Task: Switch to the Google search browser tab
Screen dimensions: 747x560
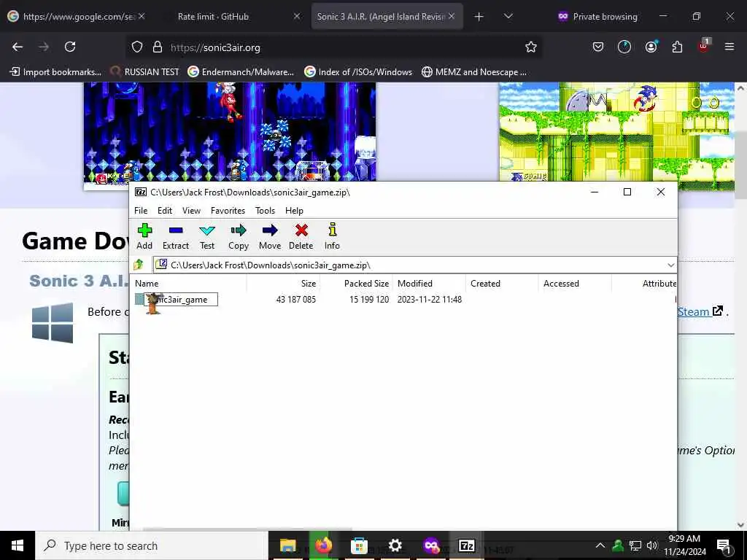Action: click(76, 16)
